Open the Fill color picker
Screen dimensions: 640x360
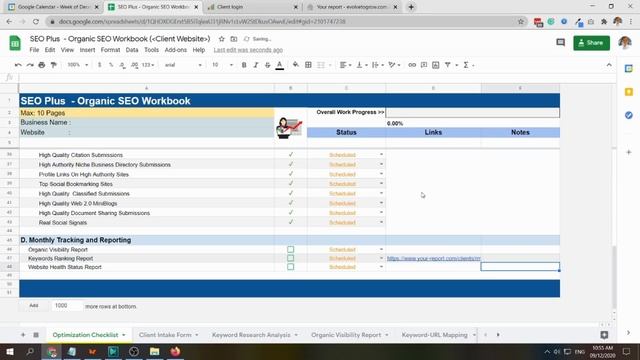tap(296, 65)
